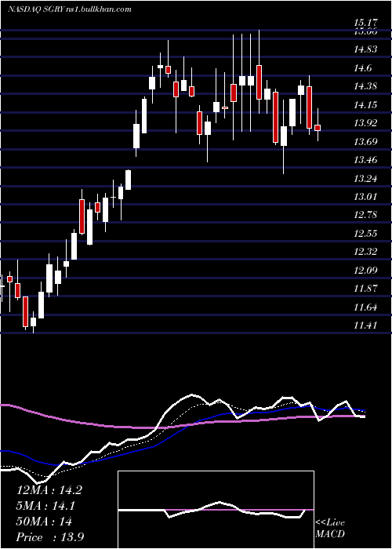Select the 14.6 price axis label
The image size is (392, 549).
coord(363,68)
